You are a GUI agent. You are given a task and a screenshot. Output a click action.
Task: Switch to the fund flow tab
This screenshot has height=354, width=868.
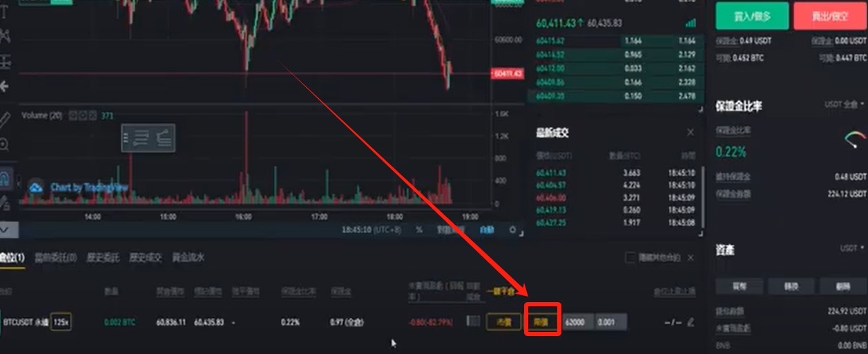[188, 258]
